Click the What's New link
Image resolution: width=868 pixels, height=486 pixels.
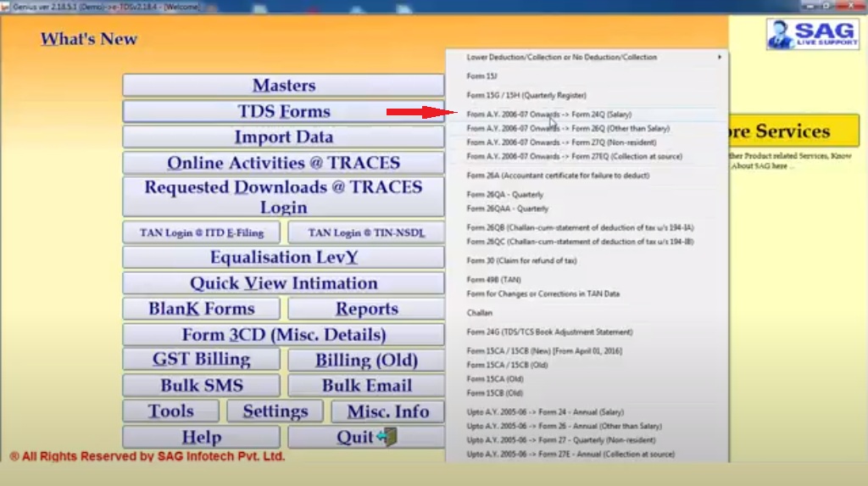click(x=88, y=39)
